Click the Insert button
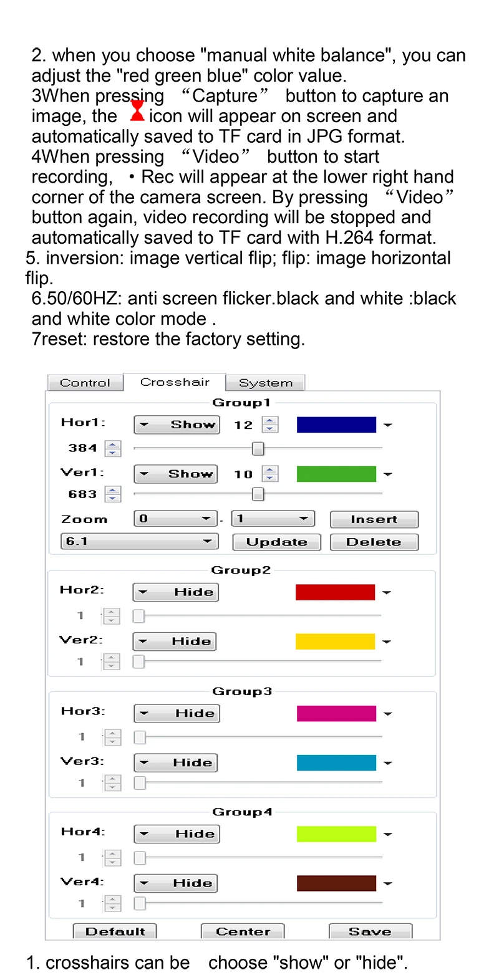 tap(374, 519)
